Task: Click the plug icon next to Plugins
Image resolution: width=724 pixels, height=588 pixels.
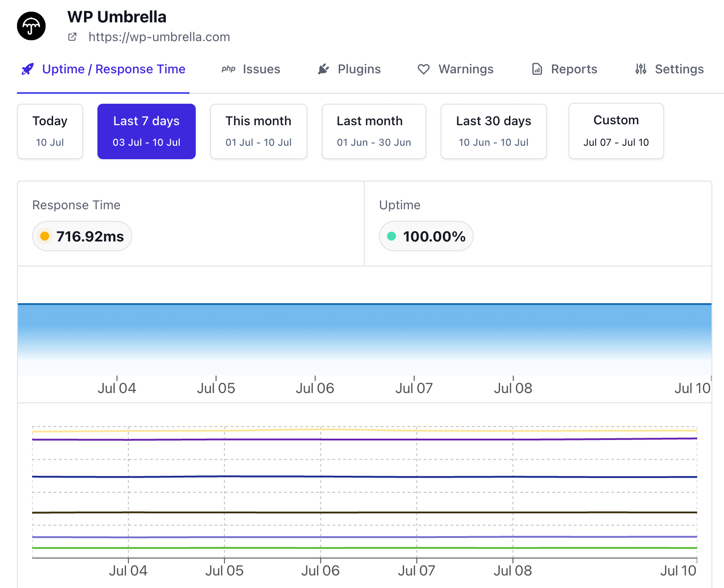Action: coord(324,69)
